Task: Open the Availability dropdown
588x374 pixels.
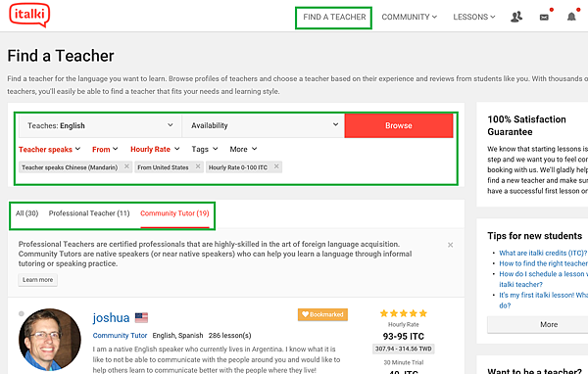Action: pyautogui.click(x=264, y=125)
